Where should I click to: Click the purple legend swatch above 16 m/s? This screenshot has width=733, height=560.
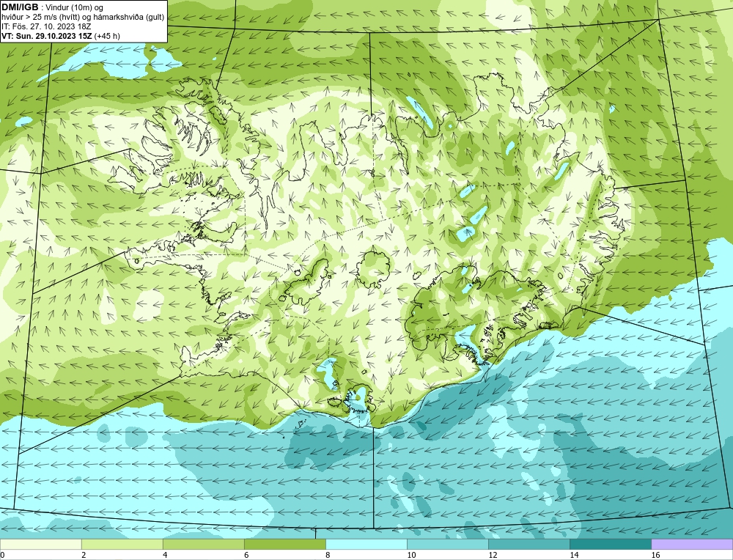692,544
